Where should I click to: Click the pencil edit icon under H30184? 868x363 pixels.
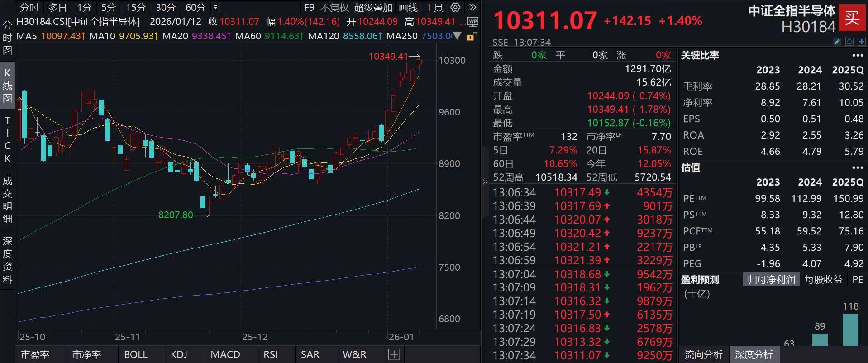(837, 42)
